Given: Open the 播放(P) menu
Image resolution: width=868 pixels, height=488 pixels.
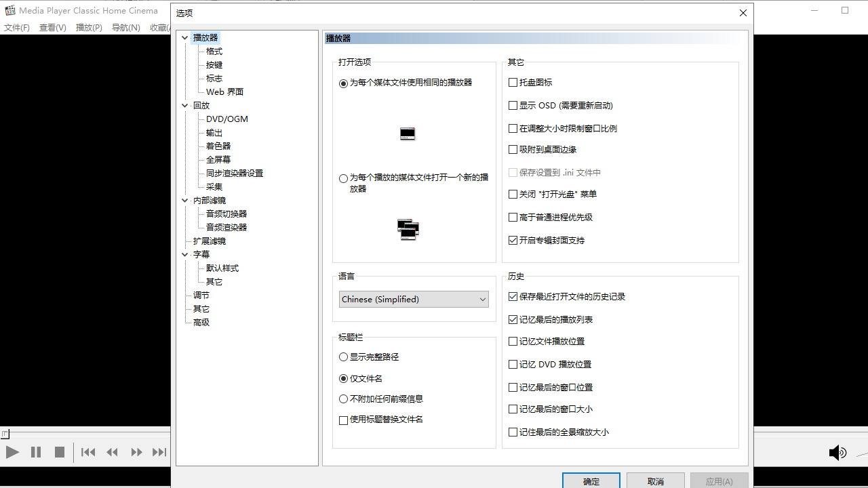Looking at the screenshot, I should (89, 27).
